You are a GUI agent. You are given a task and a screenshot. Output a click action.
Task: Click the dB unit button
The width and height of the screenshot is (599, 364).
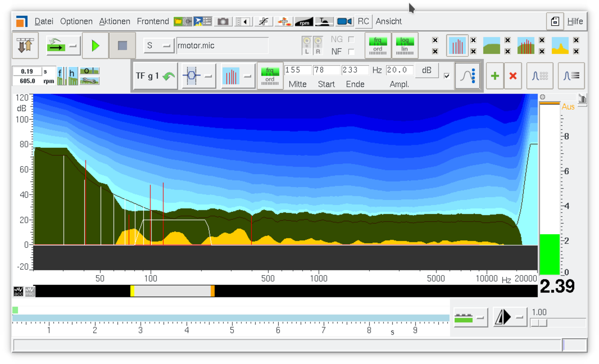click(x=426, y=70)
